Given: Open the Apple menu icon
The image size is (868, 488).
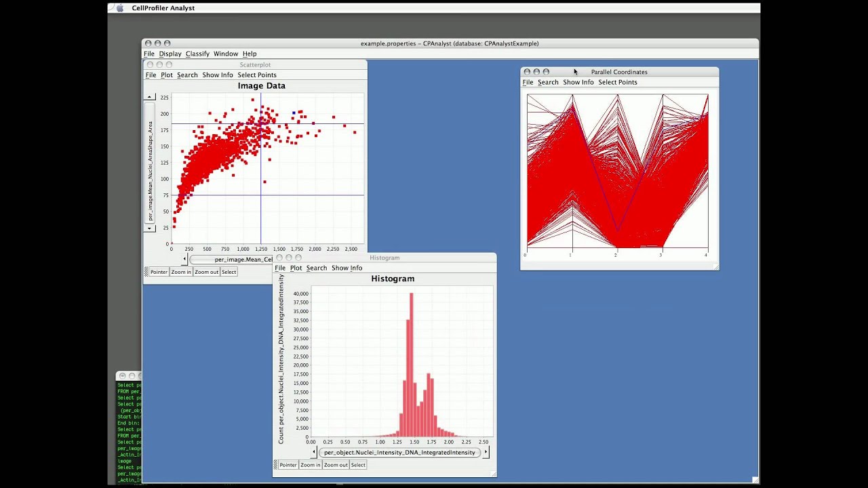Looking at the screenshot, I should 120,8.
